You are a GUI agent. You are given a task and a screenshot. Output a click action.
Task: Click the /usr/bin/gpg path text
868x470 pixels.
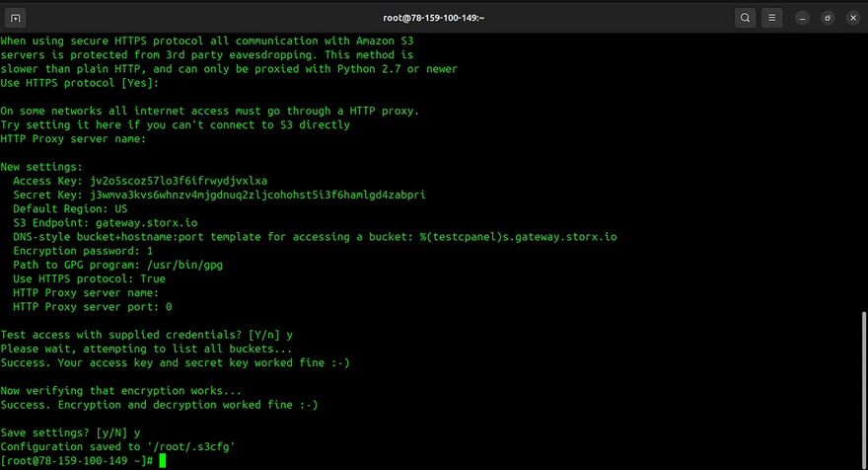click(x=185, y=265)
